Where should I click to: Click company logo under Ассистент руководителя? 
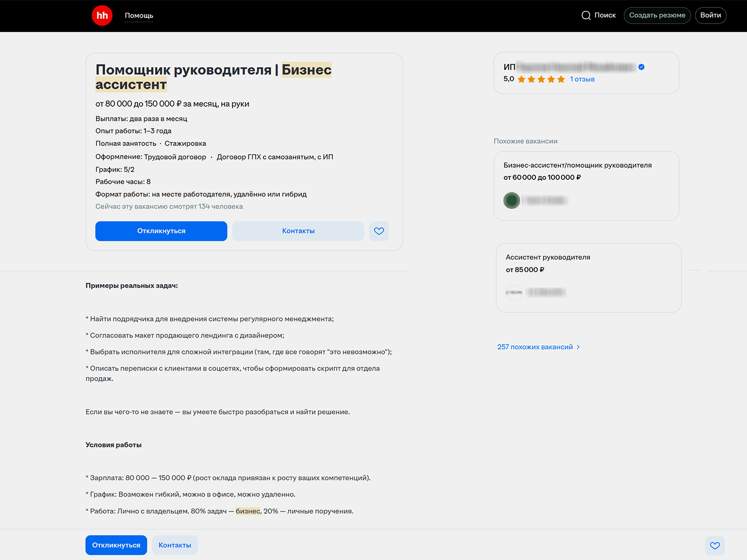click(514, 292)
